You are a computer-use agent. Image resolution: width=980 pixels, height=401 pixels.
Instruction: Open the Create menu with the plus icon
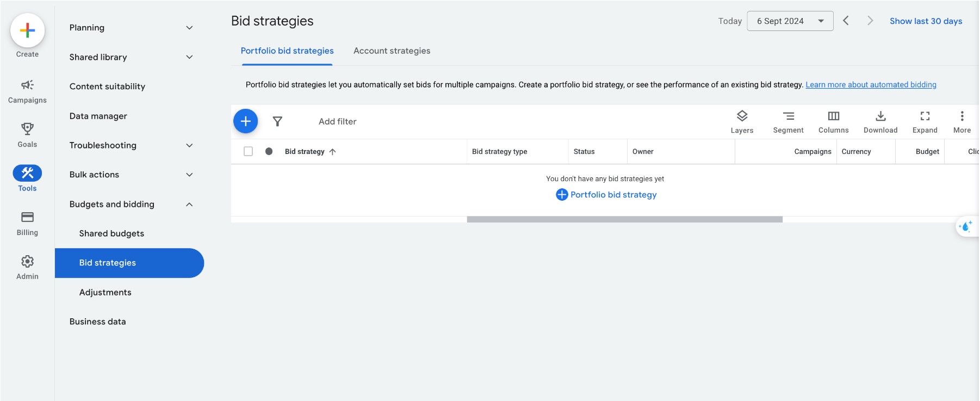click(27, 30)
